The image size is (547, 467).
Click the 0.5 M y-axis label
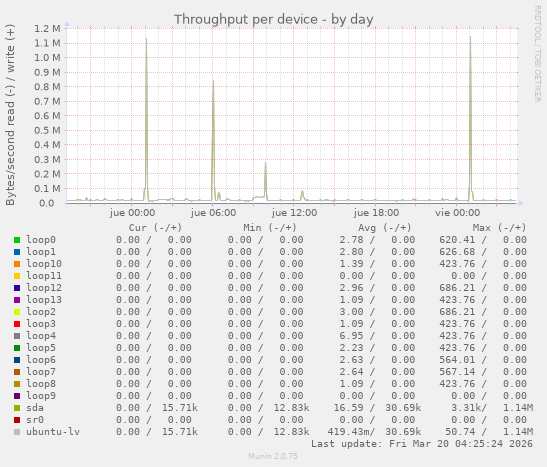coord(47,130)
